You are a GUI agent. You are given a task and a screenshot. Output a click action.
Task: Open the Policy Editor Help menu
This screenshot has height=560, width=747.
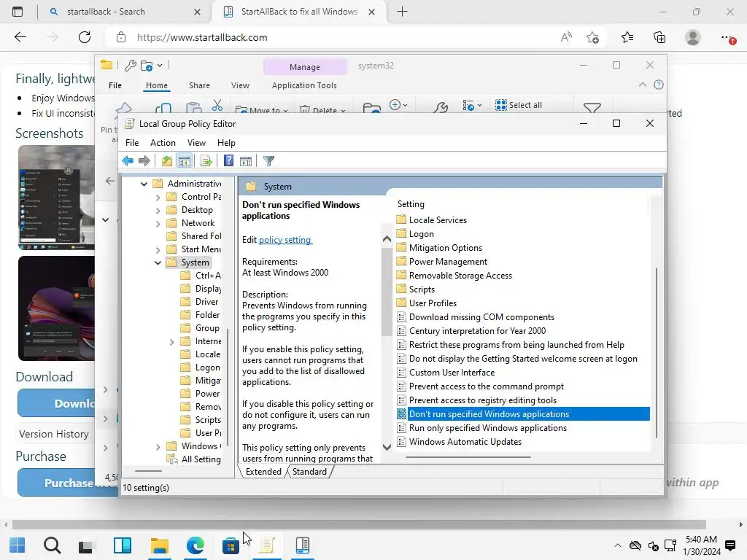[226, 143]
